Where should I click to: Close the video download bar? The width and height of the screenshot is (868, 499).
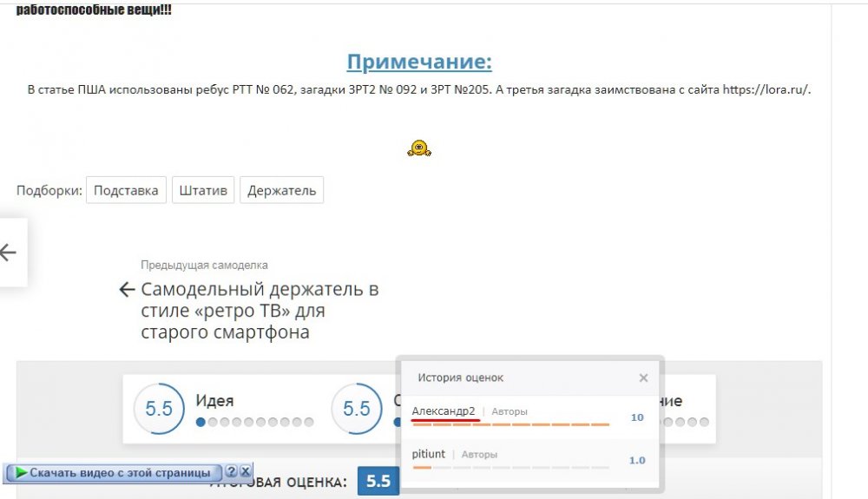click(246, 471)
